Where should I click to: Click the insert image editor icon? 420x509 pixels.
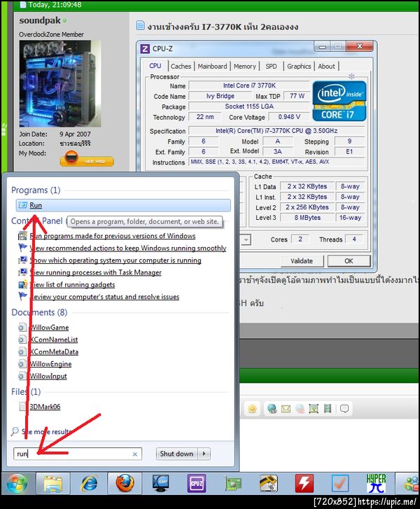314,408
